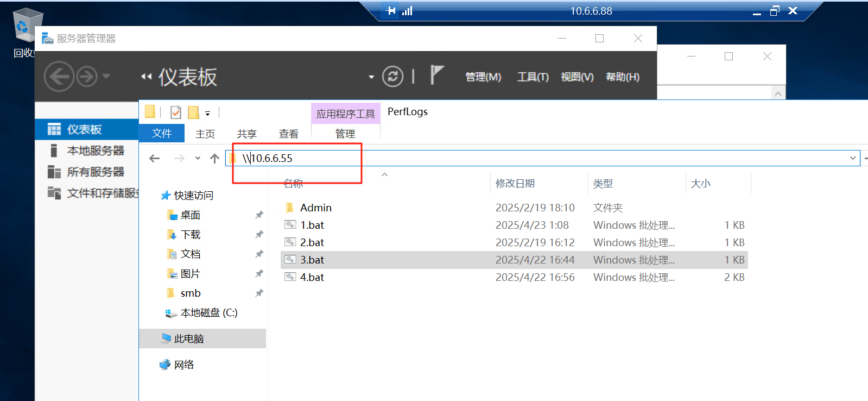
Task: Click the connection signal bars icon
Action: pos(407,11)
